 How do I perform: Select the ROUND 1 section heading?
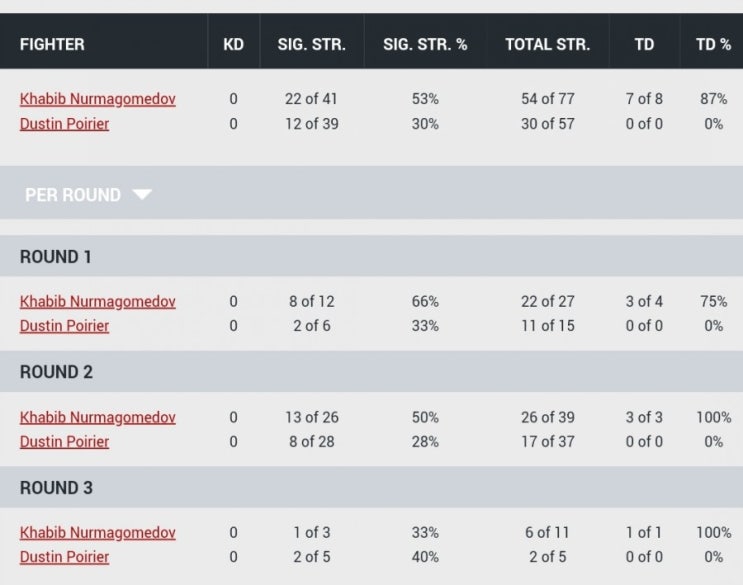coord(55,257)
